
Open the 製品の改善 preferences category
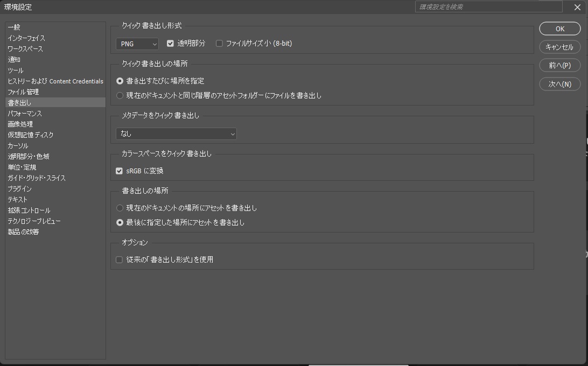coord(55,232)
